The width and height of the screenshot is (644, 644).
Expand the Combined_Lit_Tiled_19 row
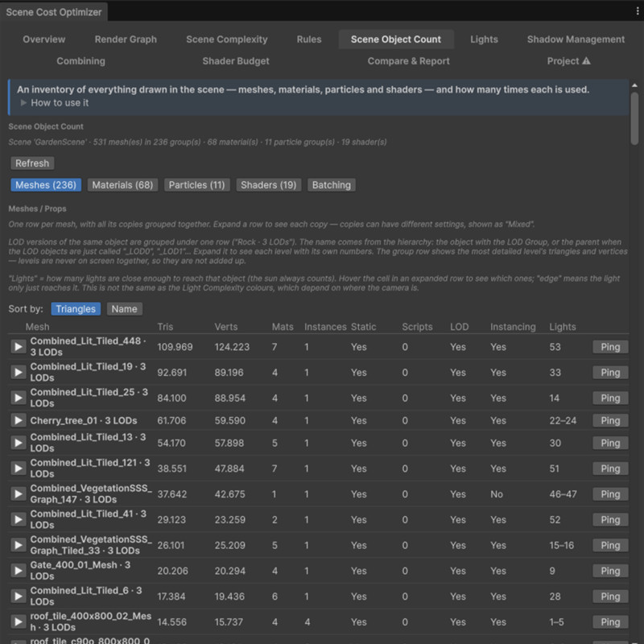[18, 372]
